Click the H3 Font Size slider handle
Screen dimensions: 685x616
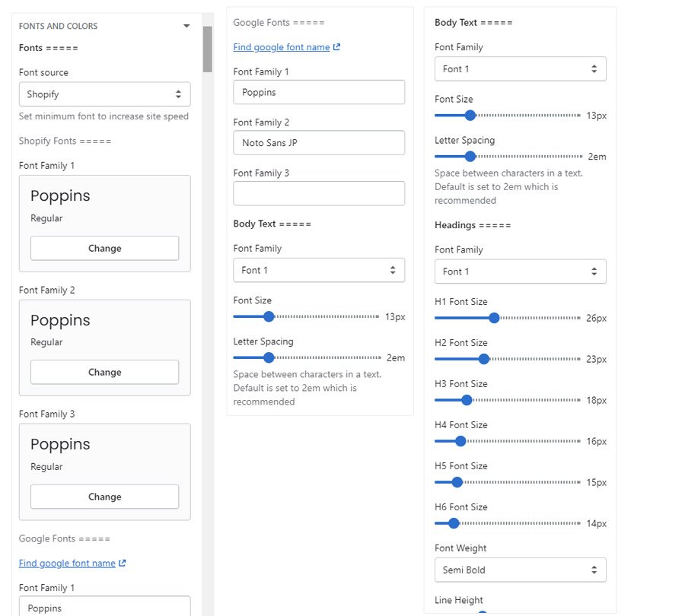click(467, 400)
